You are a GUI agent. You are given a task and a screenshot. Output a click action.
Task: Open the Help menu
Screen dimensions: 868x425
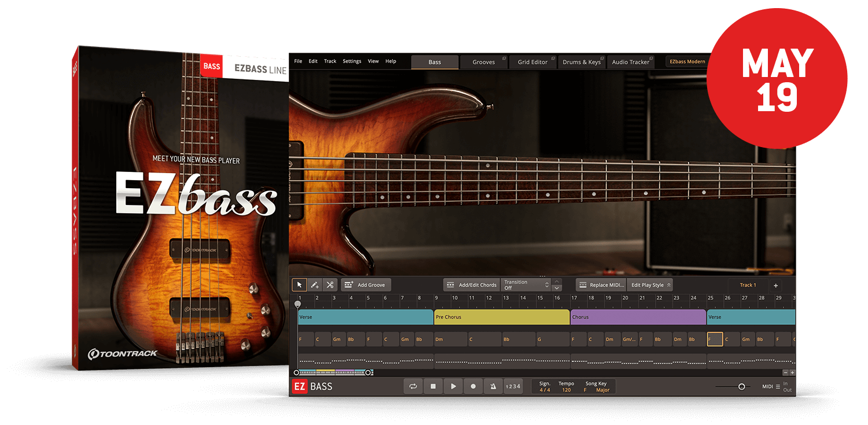391,61
